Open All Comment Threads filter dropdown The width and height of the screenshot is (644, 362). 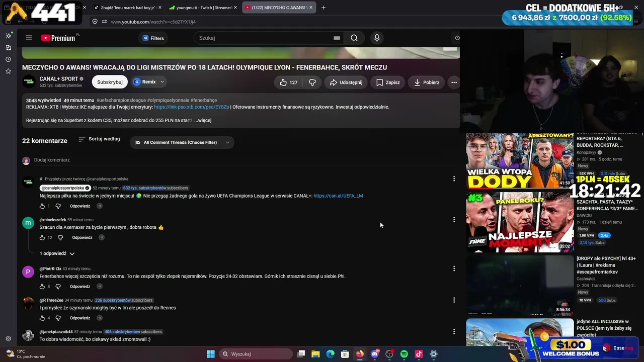pos(182,142)
